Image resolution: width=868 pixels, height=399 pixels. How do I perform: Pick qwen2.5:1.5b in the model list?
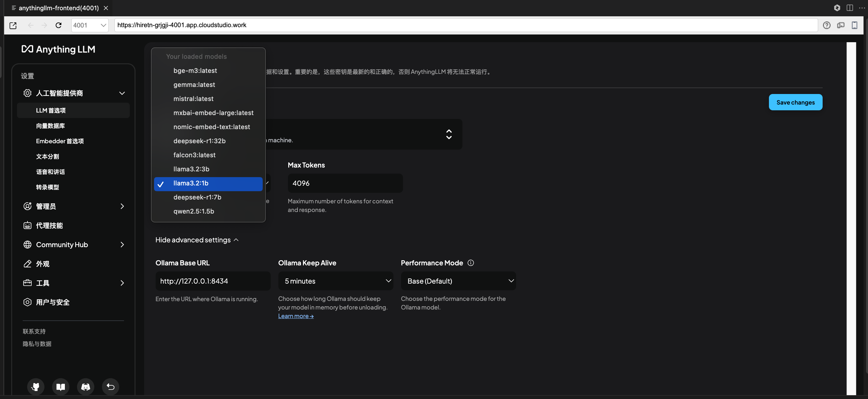click(194, 211)
